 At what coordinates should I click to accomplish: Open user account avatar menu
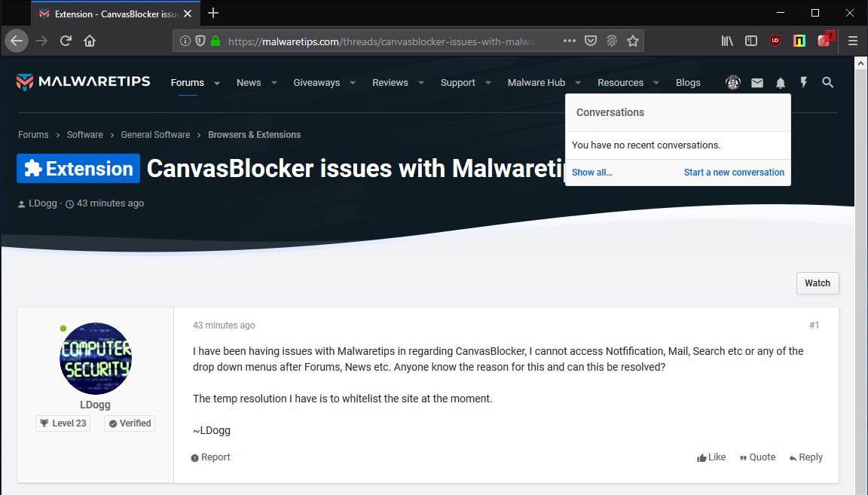[x=733, y=83]
